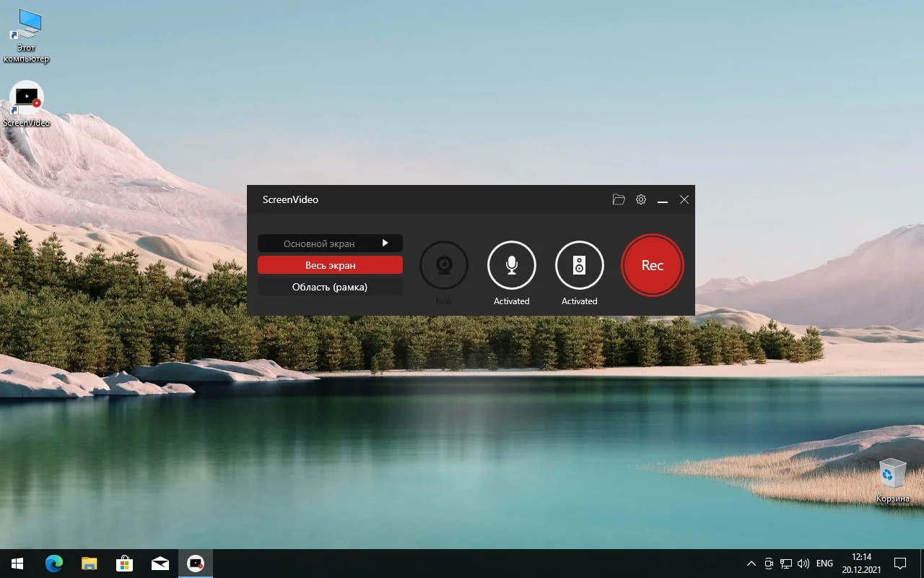The height and width of the screenshot is (578, 924).
Task: Toggle the webcam capture button
Action: [x=444, y=265]
